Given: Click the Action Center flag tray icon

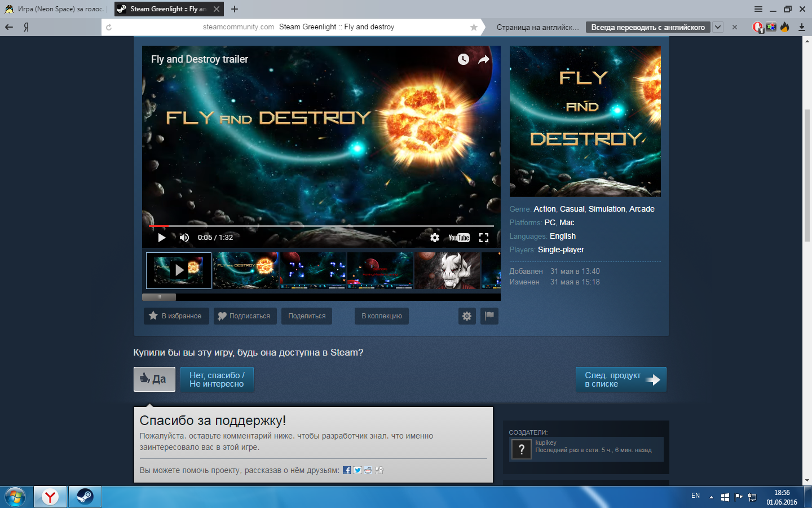Looking at the screenshot, I should 739,497.
